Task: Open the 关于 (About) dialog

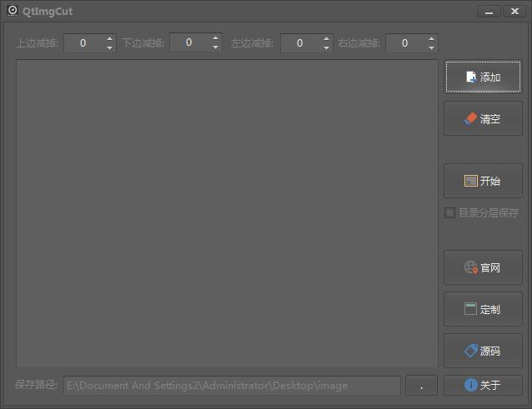Action: click(483, 385)
